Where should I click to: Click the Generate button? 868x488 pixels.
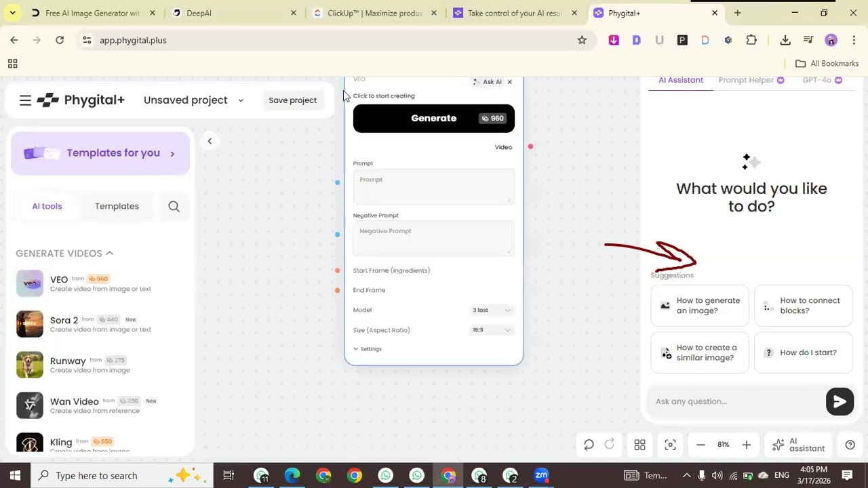(x=434, y=119)
